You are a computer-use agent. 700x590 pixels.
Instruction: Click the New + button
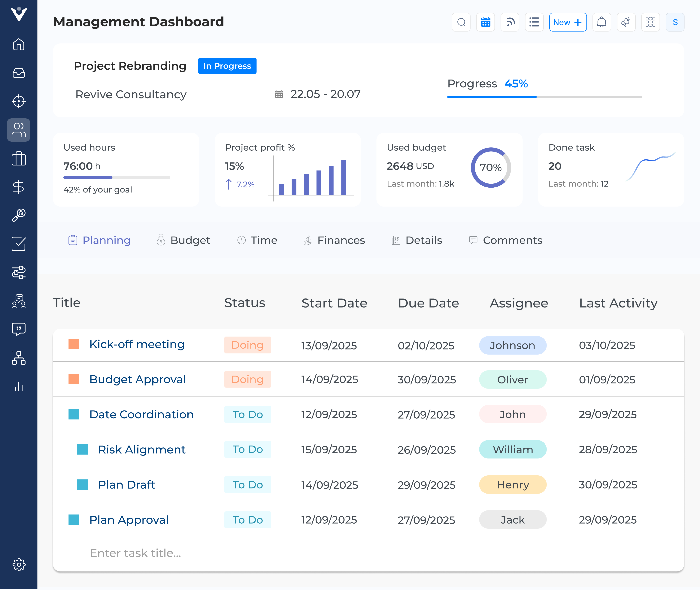(568, 22)
